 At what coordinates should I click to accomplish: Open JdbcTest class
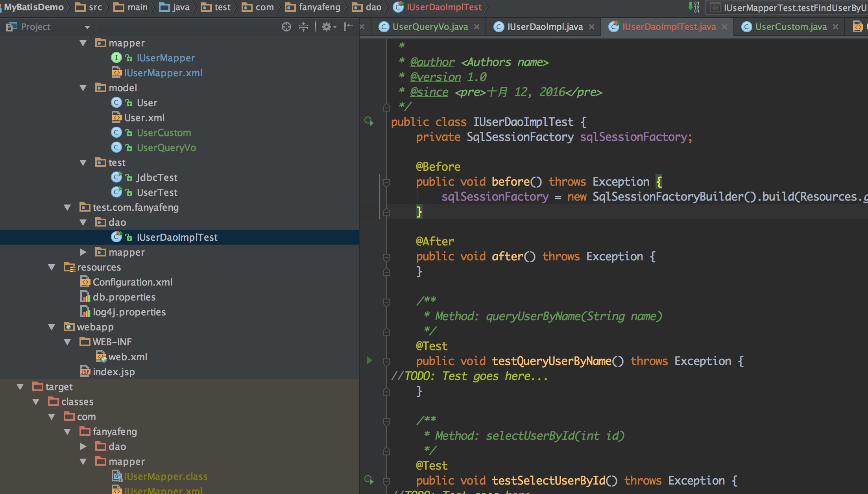pyautogui.click(x=157, y=177)
